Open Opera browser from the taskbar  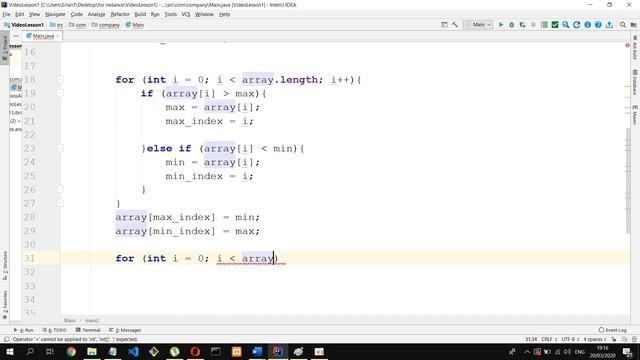coord(195,351)
